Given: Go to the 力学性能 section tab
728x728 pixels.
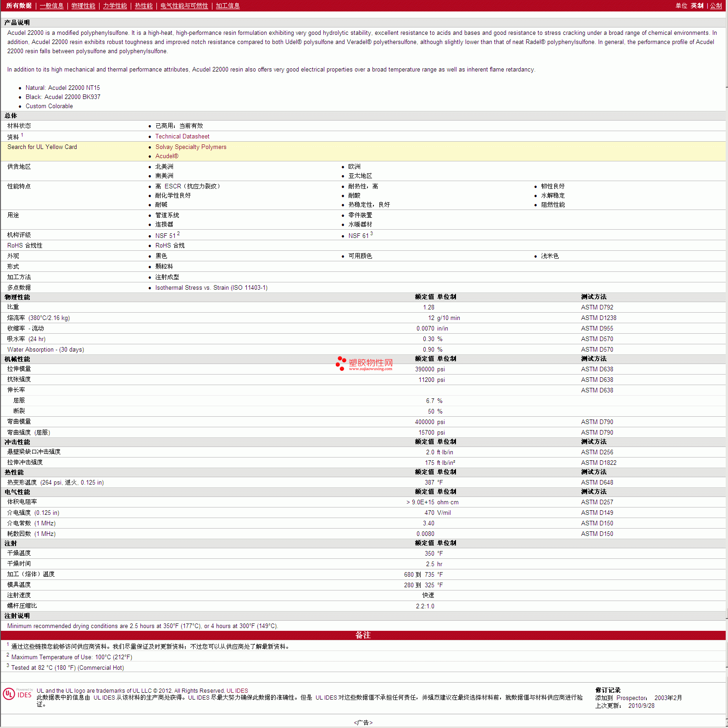Looking at the screenshot, I should [x=115, y=6].
